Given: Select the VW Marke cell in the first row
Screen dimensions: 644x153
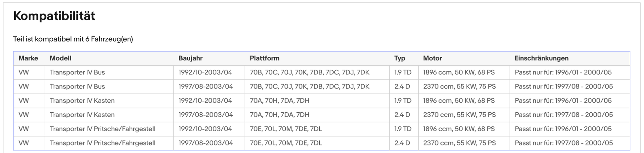Looking at the screenshot, I should coord(23,72).
